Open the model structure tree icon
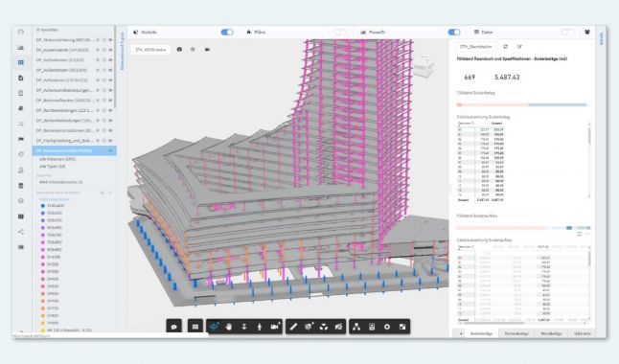 point(356,327)
